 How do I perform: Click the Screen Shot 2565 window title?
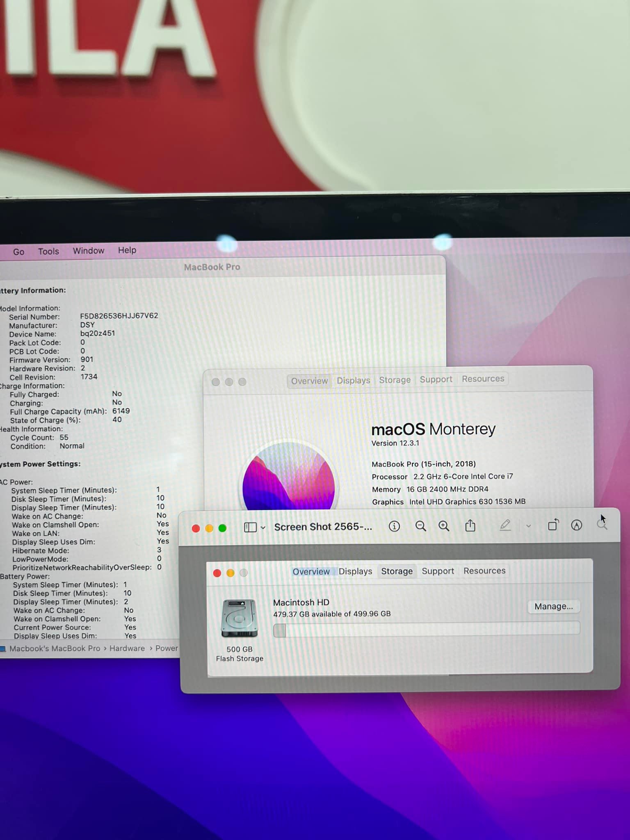pyautogui.click(x=323, y=527)
